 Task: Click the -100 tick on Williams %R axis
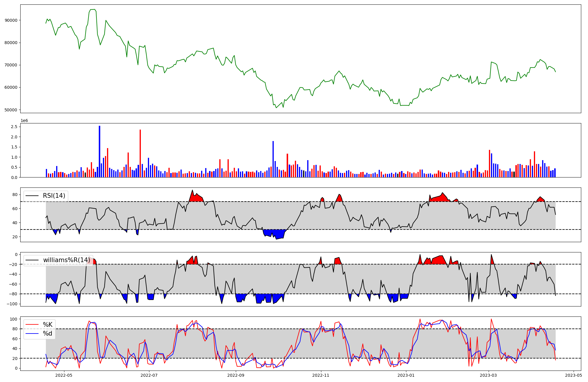click(12, 304)
